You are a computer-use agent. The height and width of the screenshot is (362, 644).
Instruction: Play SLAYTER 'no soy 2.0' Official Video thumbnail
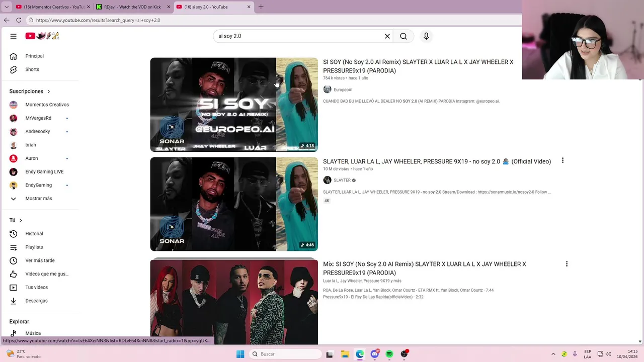tap(234, 204)
